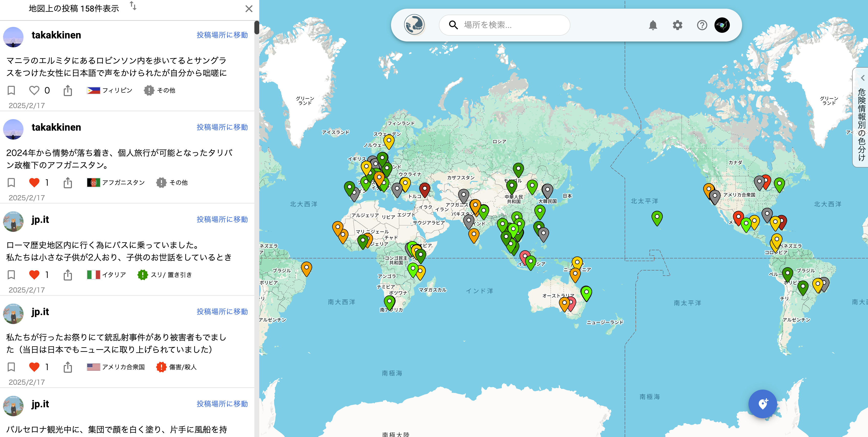
Task: Toggle the heart on the Italy post
Action: (x=34, y=275)
